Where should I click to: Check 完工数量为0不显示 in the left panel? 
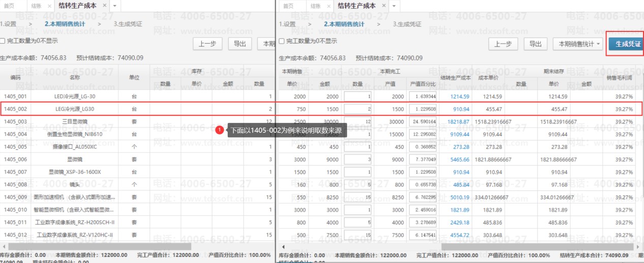click(x=3, y=41)
